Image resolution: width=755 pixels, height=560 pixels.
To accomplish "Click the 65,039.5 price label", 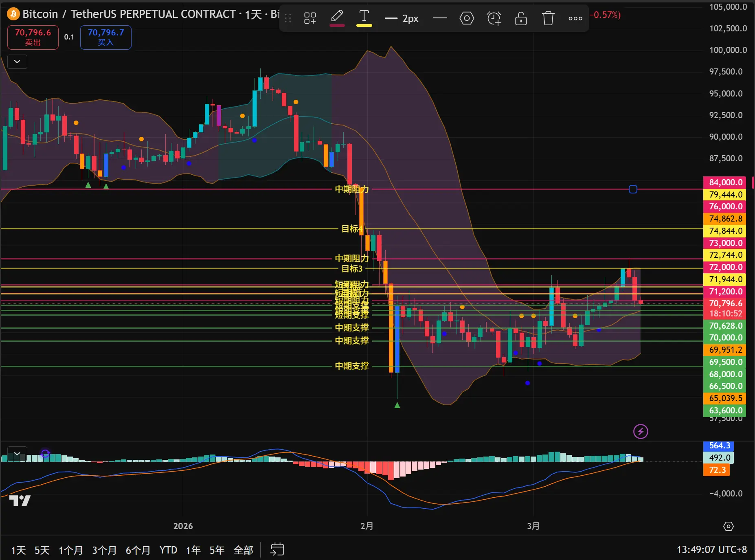I will click(725, 398).
